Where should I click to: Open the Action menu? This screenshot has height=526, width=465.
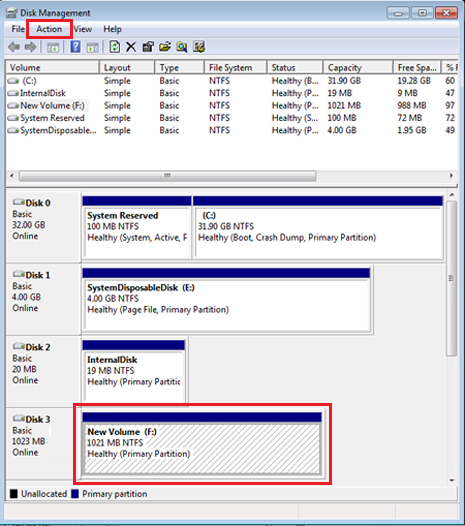pos(49,29)
